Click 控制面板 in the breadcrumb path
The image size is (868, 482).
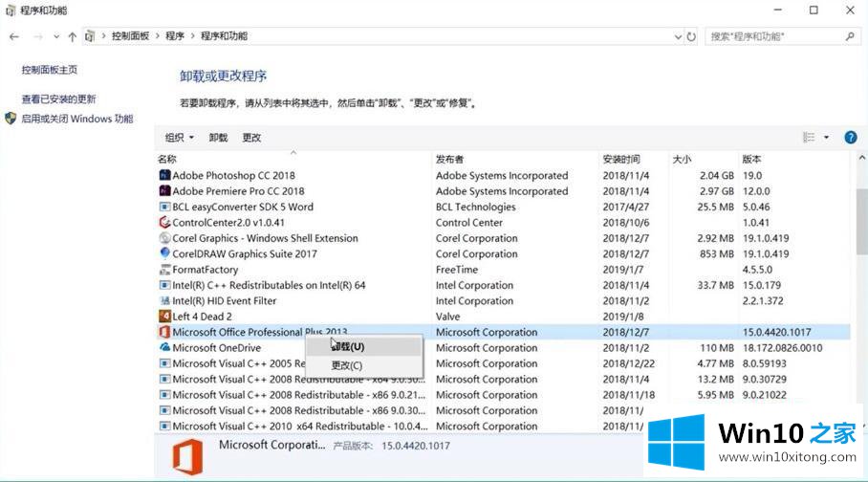(x=131, y=36)
